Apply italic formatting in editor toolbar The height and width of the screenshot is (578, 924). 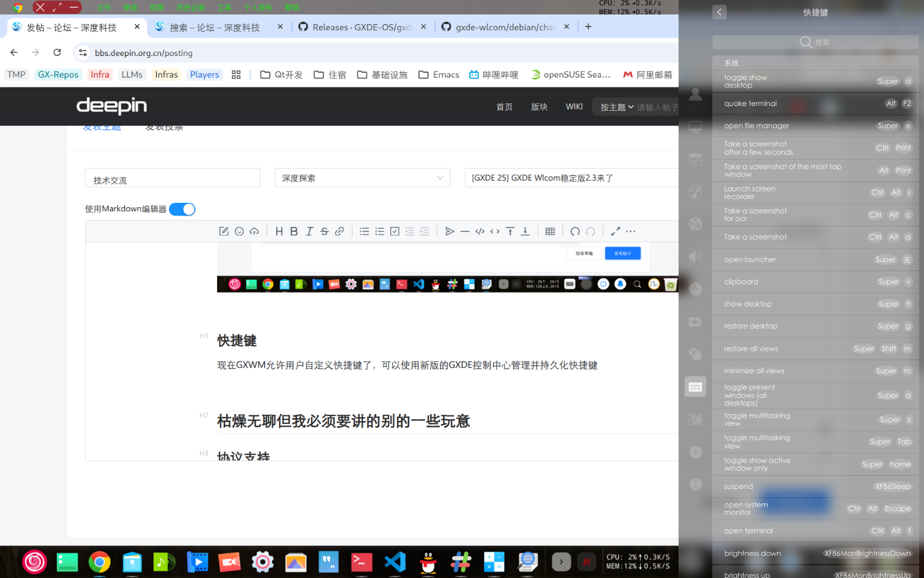309,231
